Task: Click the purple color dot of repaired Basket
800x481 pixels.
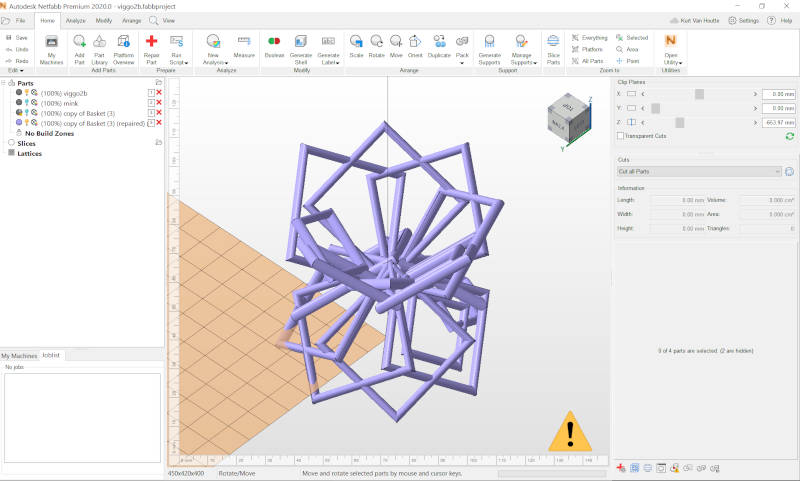Action: (19, 122)
